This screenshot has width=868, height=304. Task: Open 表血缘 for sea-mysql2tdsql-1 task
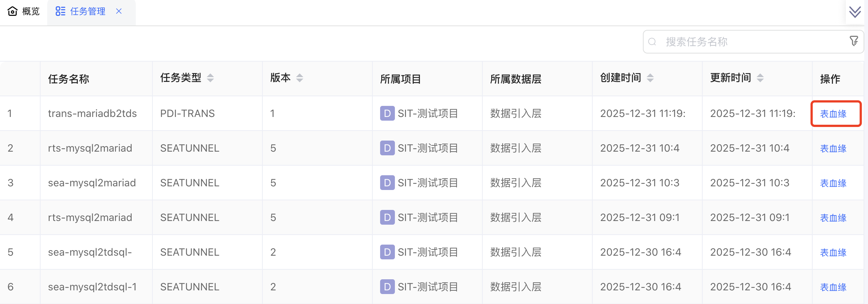tap(833, 287)
